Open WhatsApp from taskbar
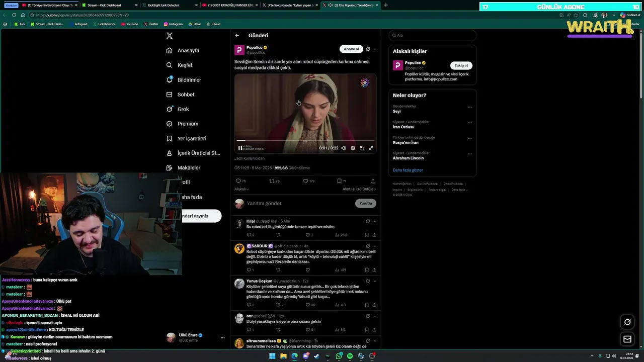644x362 pixels. coord(339,356)
